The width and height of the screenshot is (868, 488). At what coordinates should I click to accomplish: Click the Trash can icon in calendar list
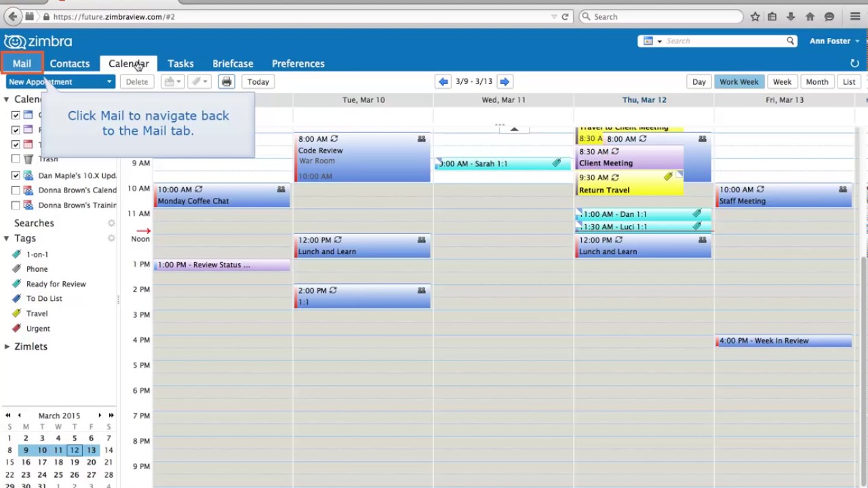(28, 159)
